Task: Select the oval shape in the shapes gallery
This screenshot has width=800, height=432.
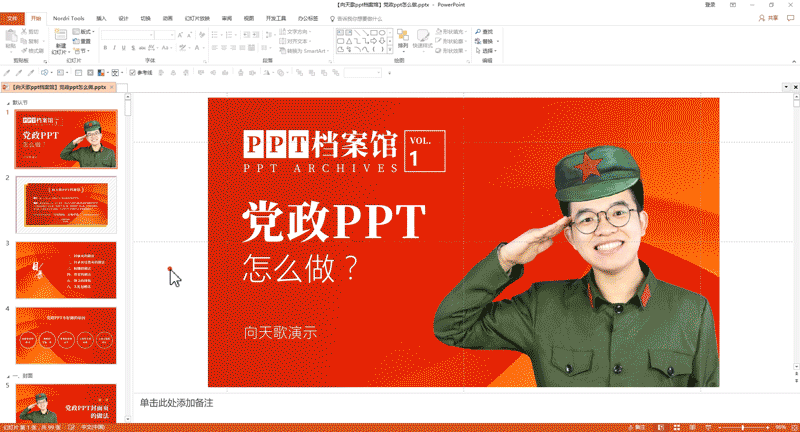Action: (382, 33)
